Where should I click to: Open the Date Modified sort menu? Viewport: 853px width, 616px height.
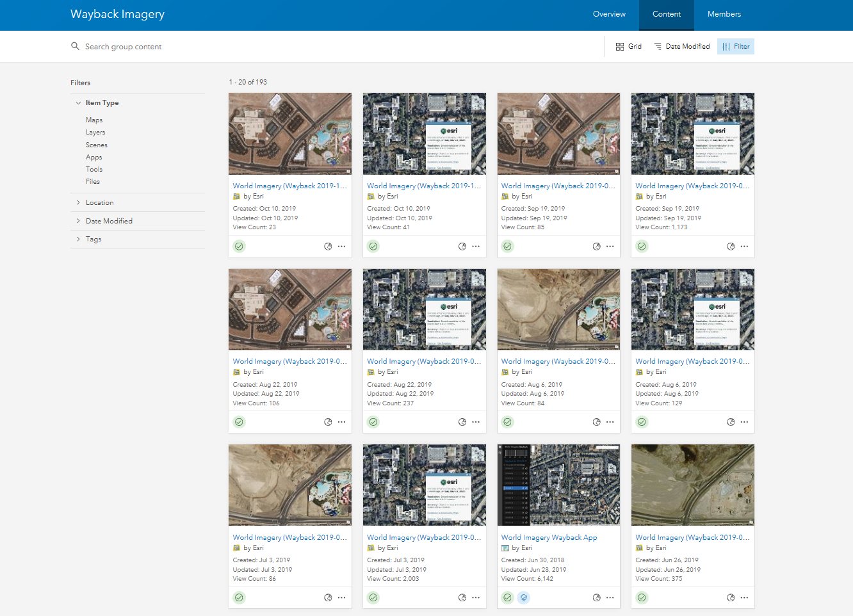(x=681, y=47)
